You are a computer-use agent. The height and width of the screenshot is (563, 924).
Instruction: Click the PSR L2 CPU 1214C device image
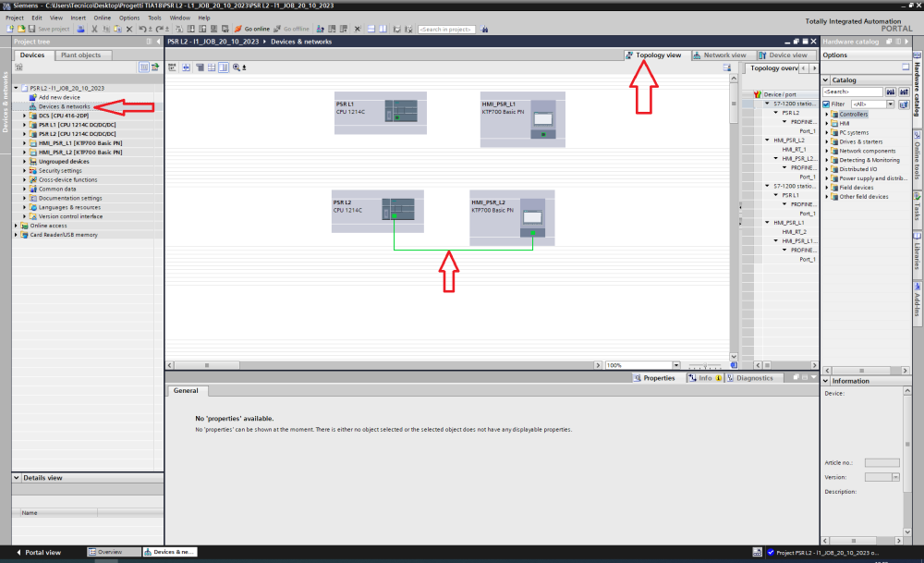[398, 209]
